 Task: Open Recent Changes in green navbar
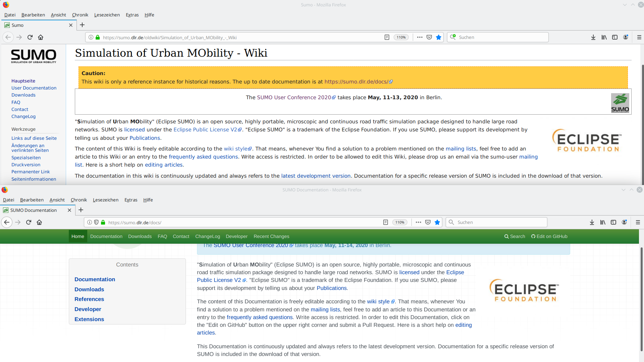click(271, 236)
